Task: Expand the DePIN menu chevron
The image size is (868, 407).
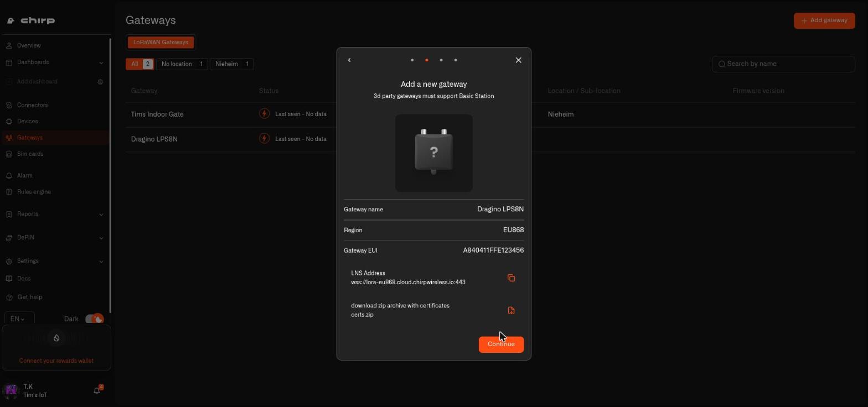Action: point(101,238)
